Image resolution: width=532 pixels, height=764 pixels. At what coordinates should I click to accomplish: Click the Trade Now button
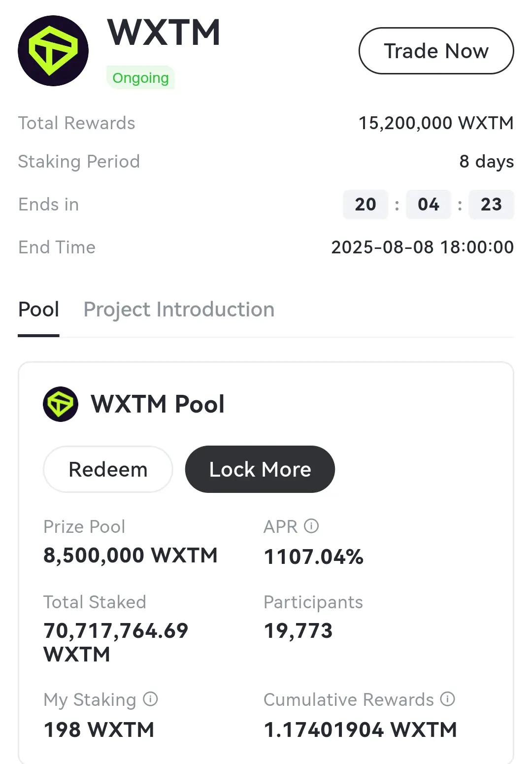pos(436,51)
